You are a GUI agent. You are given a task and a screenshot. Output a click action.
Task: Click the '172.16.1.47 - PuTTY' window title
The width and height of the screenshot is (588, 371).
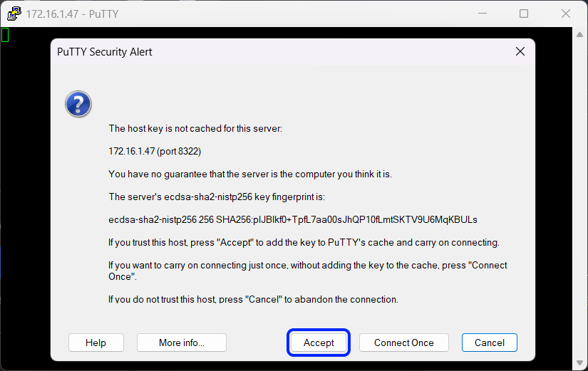tap(72, 14)
